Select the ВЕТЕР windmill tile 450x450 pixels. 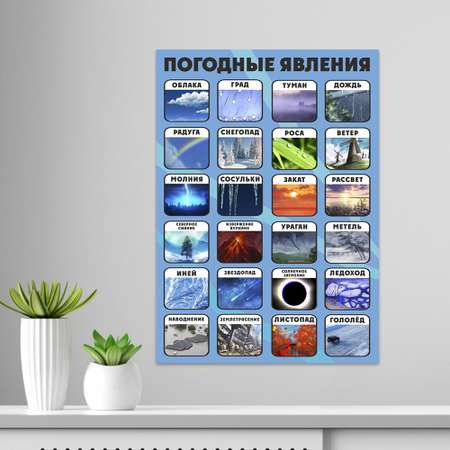(x=348, y=148)
